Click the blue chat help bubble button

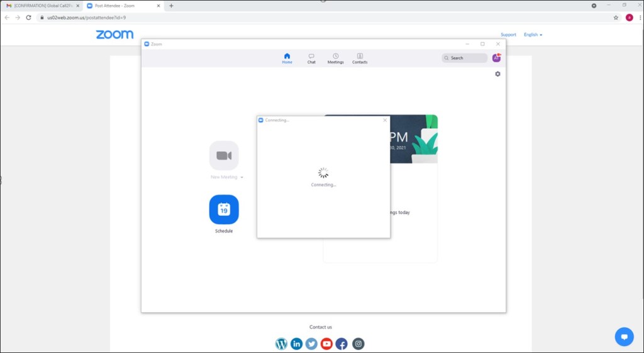point(624,337)
